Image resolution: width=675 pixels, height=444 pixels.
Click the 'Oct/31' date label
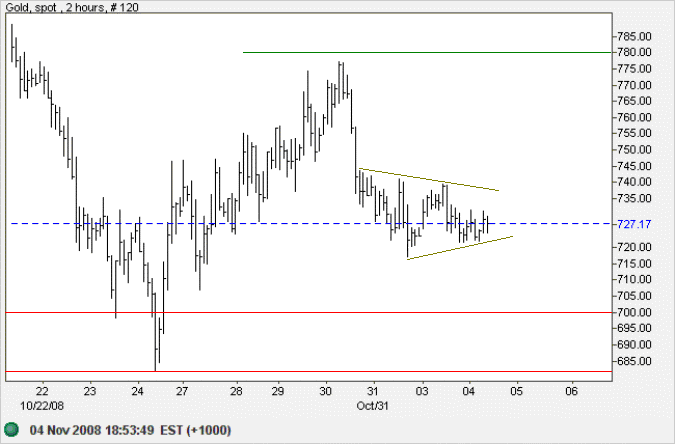pos(372,406)
